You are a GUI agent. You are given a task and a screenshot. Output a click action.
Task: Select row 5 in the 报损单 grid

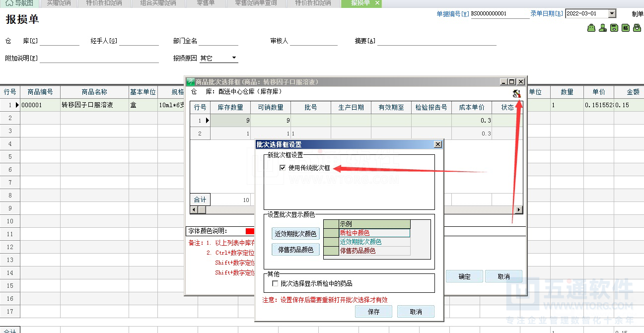point(10,156)
